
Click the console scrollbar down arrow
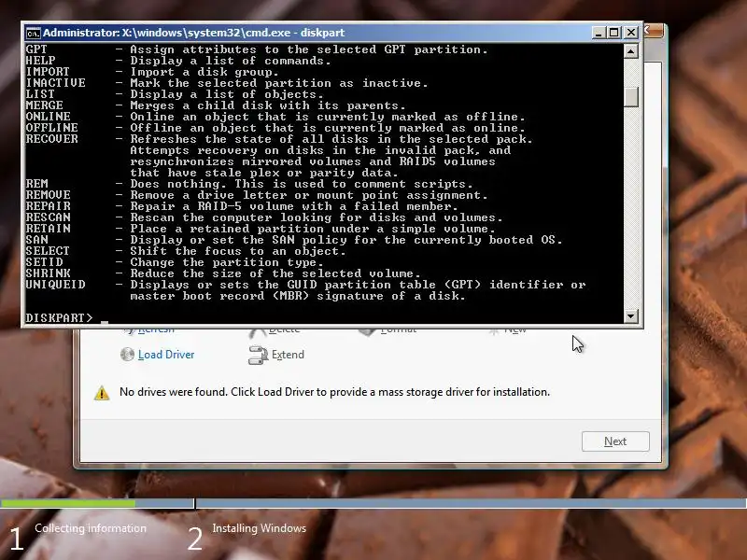(x=631, y=315)
